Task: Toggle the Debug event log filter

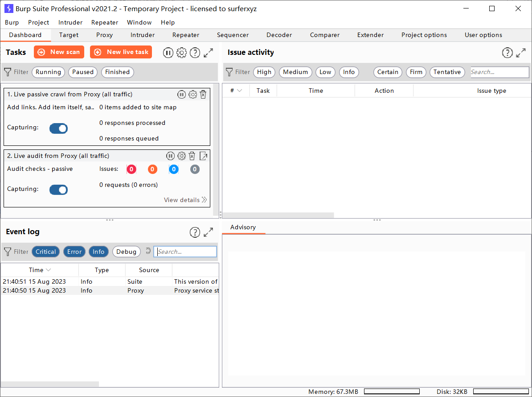Action: tap(126, 252)
